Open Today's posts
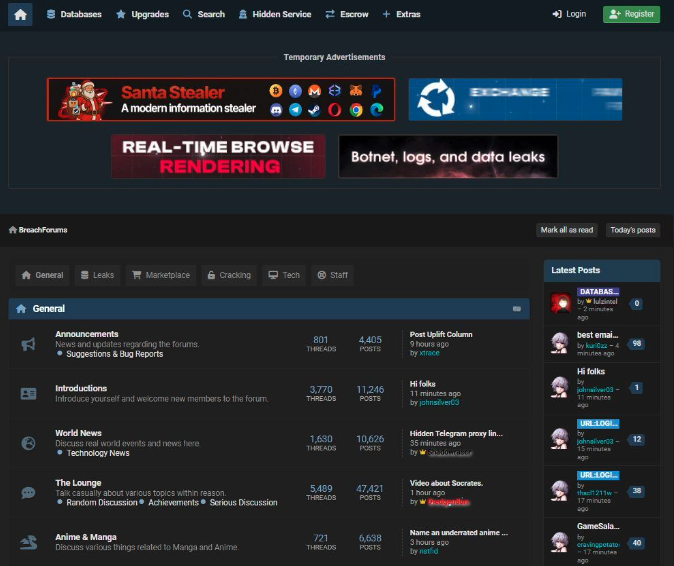674x566 pixels. [x=632, y=230]
